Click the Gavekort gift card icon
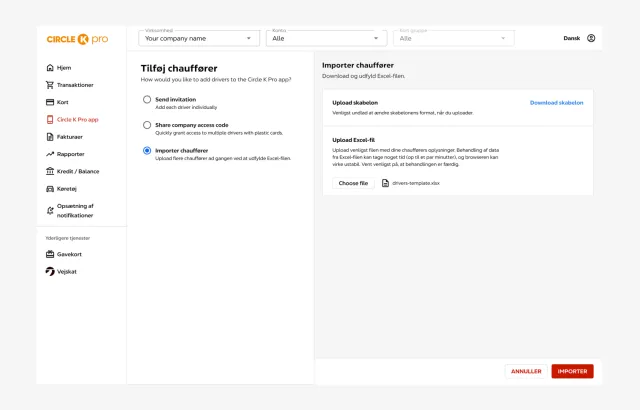 [x=50, y=254]
